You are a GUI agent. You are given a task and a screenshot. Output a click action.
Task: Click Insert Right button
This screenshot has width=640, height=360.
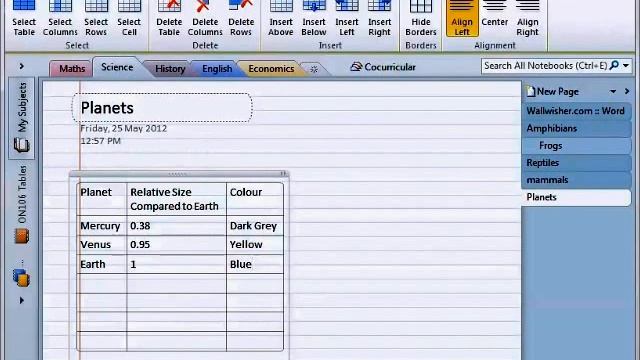pos(379,19)
